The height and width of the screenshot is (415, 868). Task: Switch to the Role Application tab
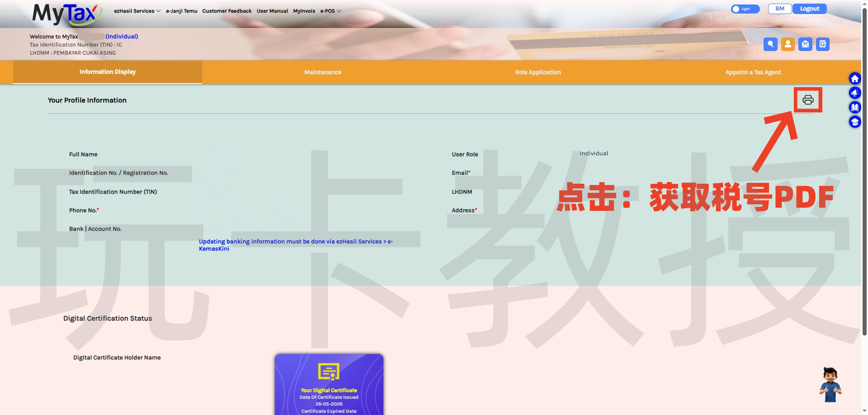538,72
